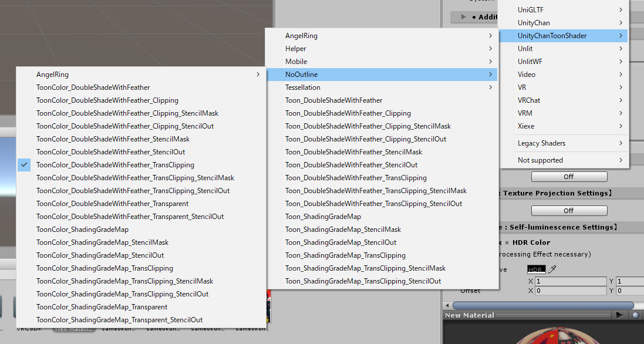Select Toon_DoubleShadeWithFeather shader
The image size is (644, 344).
pos(382,100)
